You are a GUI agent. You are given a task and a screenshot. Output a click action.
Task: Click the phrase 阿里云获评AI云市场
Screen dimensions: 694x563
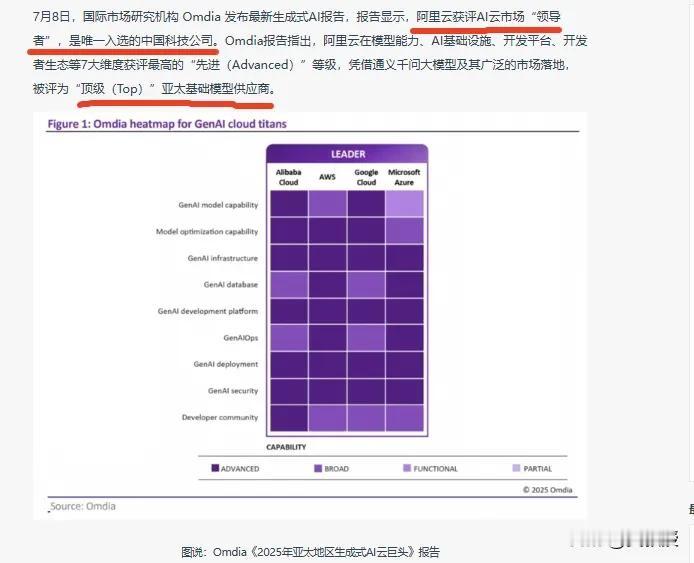pos(470,17)
